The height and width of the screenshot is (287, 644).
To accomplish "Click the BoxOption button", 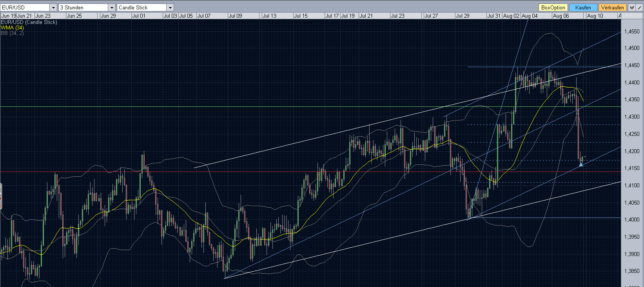I will [553, 7].
